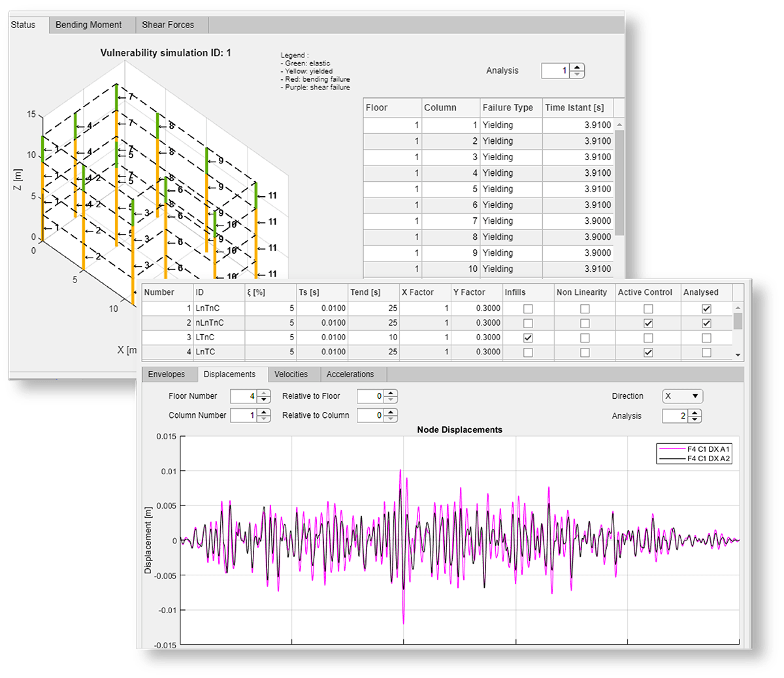Viewport: 784px width, 678px height.
Task: Click Yielding cell for column 10
Action: tap(511, 269)
